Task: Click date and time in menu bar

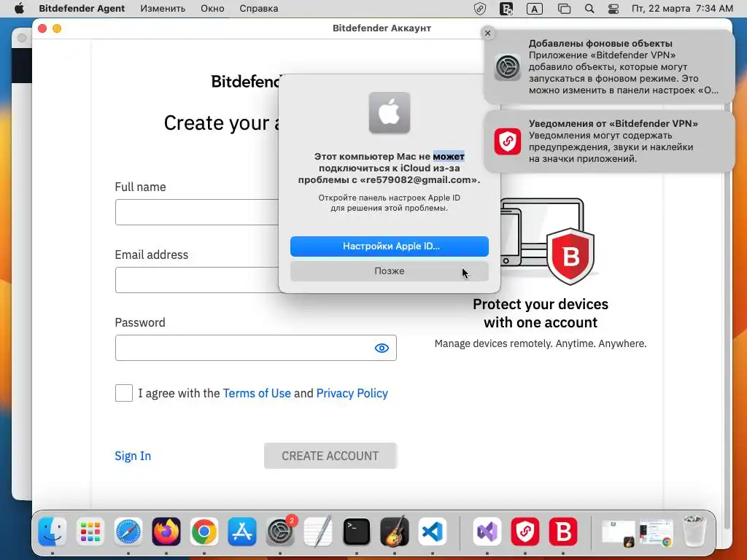Action: (682, 9)
